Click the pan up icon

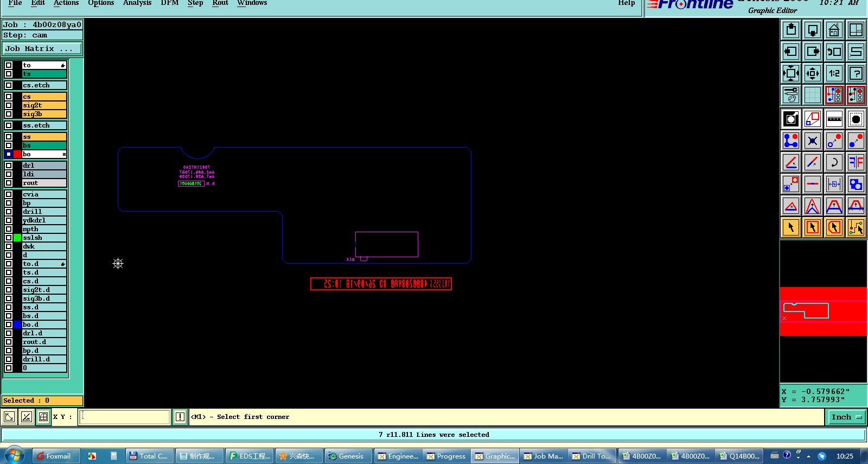tap(791, 30)
